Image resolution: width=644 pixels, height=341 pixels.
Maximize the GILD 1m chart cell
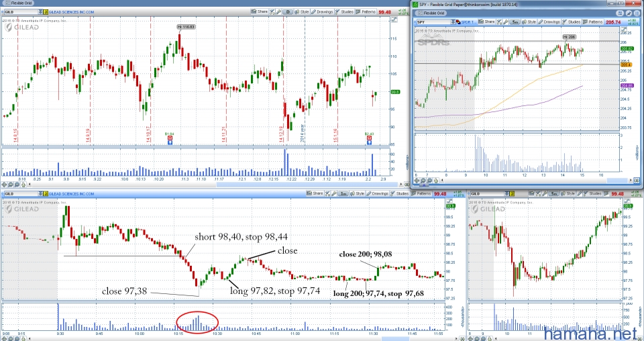(x=449, y=201)
